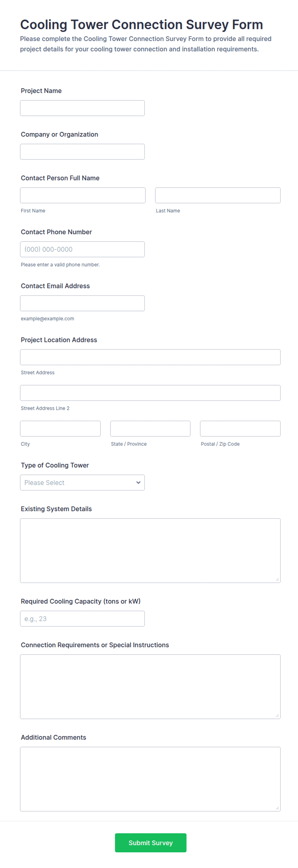
Task: Focus the Additional Comments text area
Action: (x=150, y=779)
